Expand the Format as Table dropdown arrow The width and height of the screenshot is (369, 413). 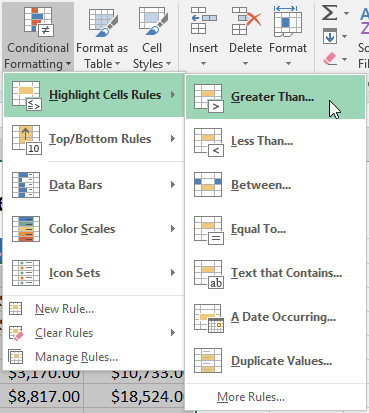click(117, 64)
